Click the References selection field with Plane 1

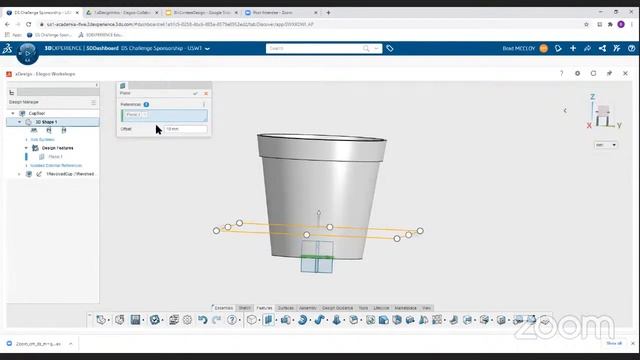[x=164, y=115]
